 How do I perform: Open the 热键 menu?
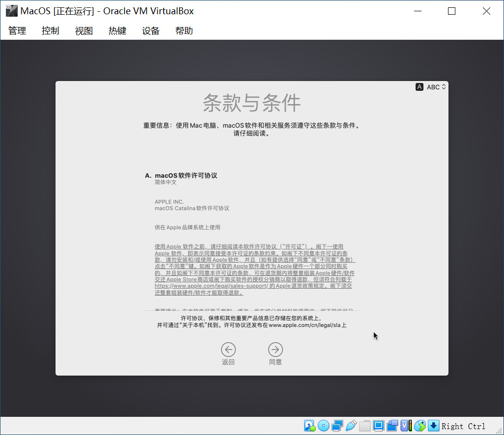[117, 30]
